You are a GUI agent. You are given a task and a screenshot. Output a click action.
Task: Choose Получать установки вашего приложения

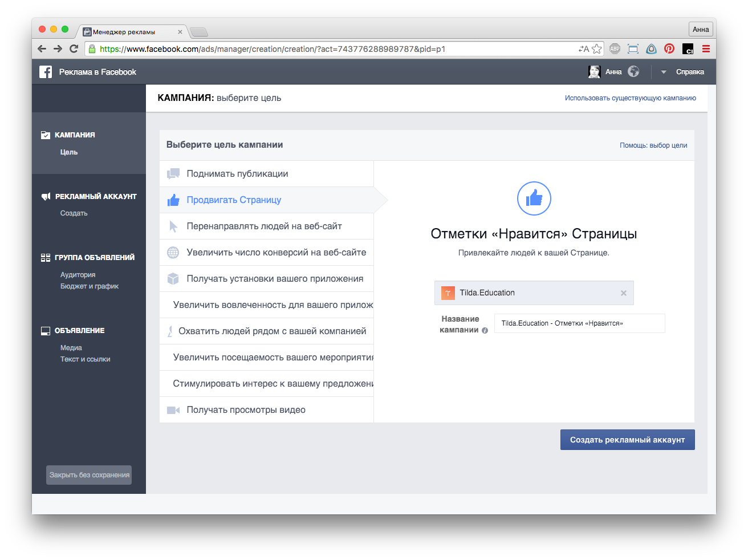click(x=275, y=279)
